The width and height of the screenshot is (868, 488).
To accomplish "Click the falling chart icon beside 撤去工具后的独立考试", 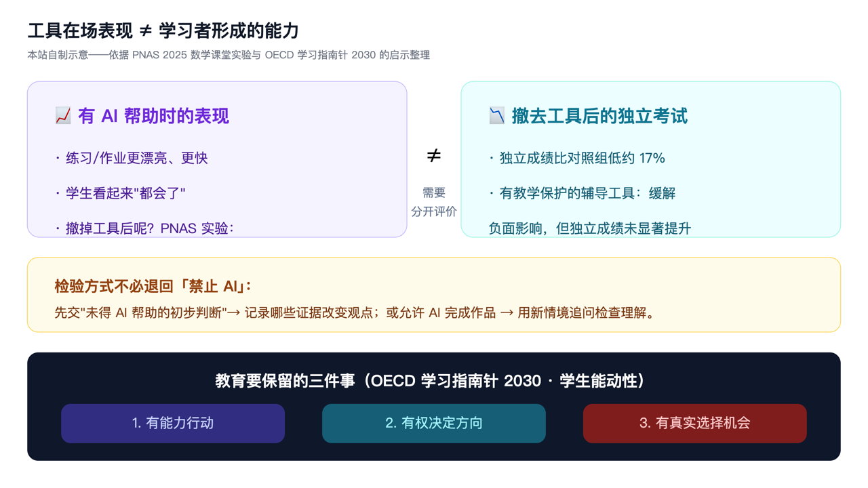I will [497, 116].
